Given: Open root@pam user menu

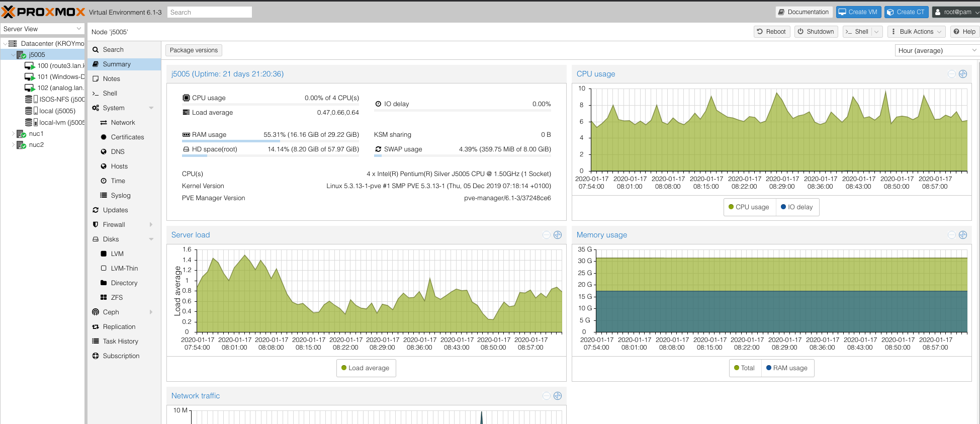Looking at the screenshot, I should (955, 12).
